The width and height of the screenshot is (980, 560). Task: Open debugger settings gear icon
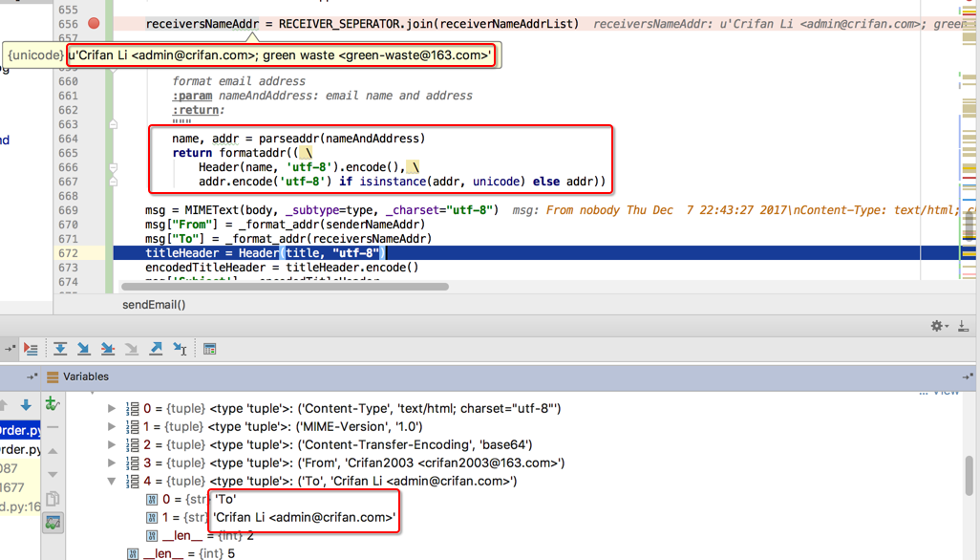click(x=938, y=326)
